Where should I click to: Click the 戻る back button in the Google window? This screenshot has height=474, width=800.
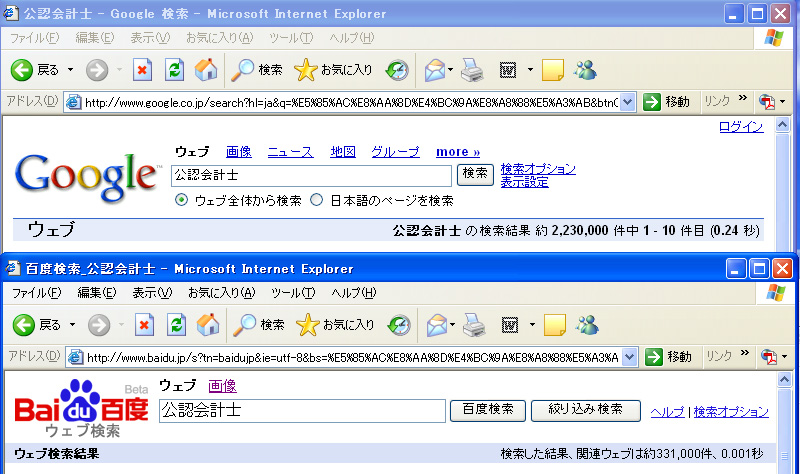pos(36,70)
